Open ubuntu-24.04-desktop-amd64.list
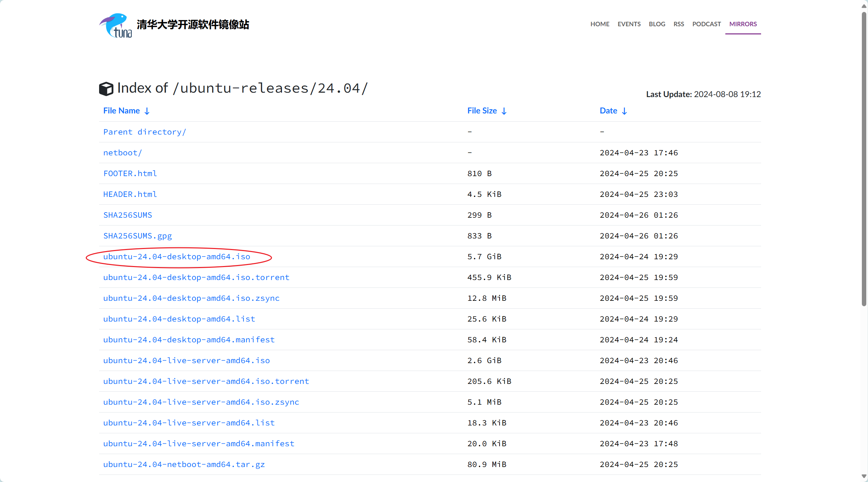868x482 pixels. tap(179, 319)
